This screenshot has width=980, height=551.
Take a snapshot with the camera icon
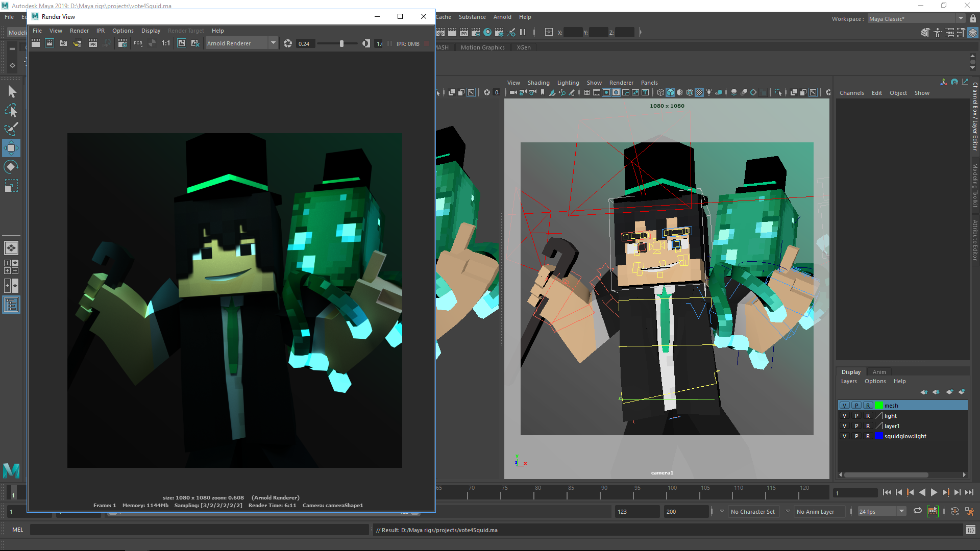[x=63, y=43]
